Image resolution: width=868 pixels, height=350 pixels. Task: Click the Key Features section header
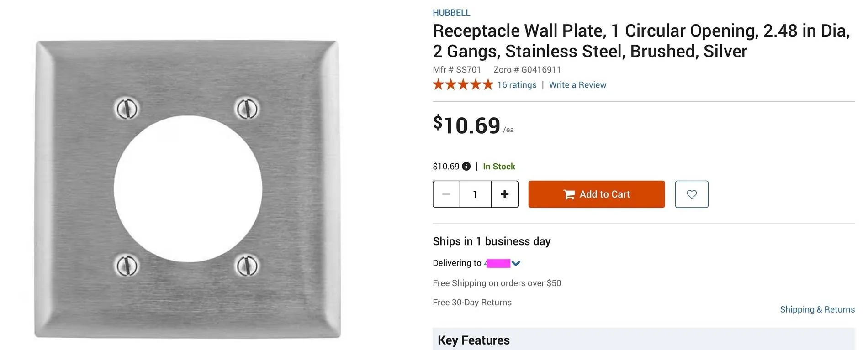click(473, 340)
